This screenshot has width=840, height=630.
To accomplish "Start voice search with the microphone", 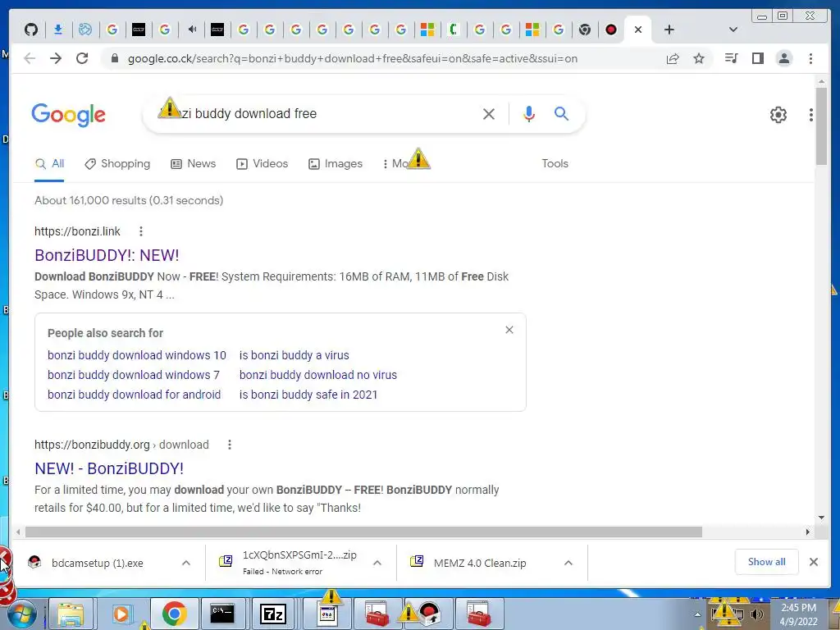I will [529, 113].
